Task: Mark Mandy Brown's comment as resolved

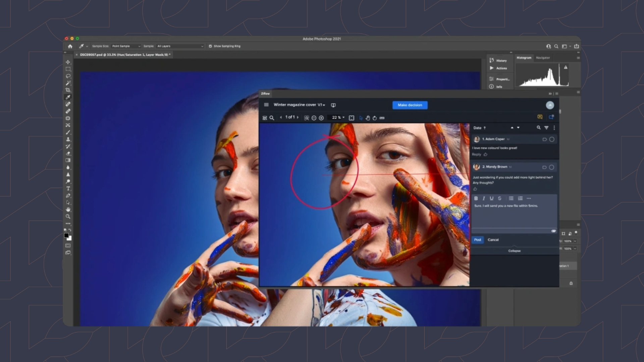Action: (551, 167)
